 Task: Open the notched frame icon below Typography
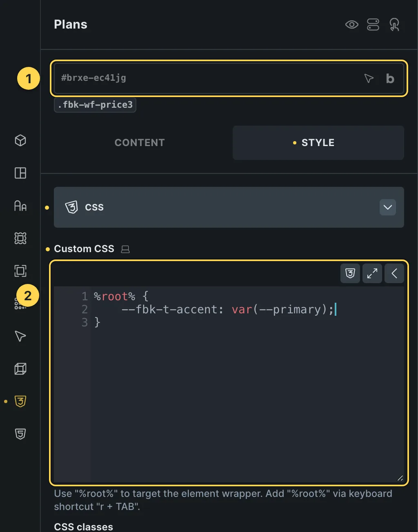pos(20,238)
